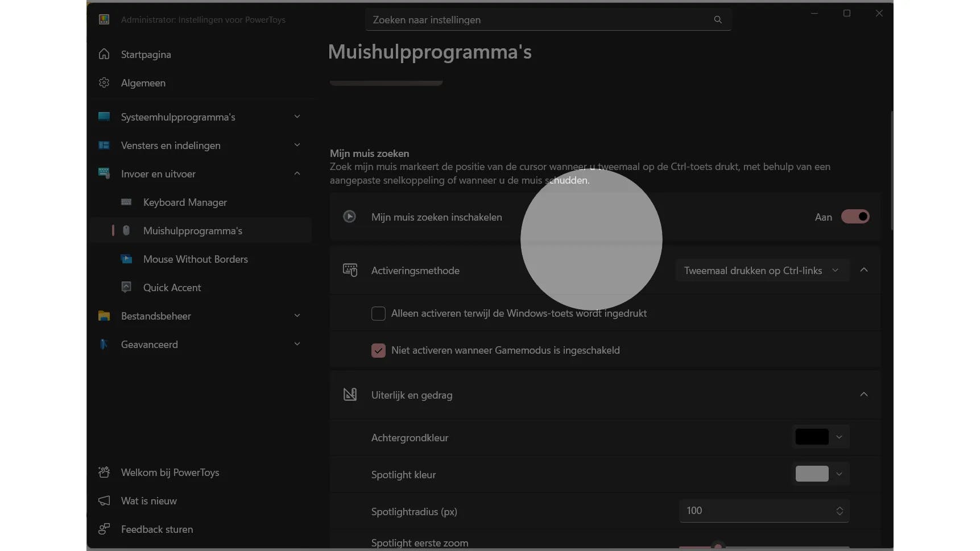Viewport: 980px width, 551px height.
Task: Click the Mouse Without Borders icon
Action: [x=126, y=259]
